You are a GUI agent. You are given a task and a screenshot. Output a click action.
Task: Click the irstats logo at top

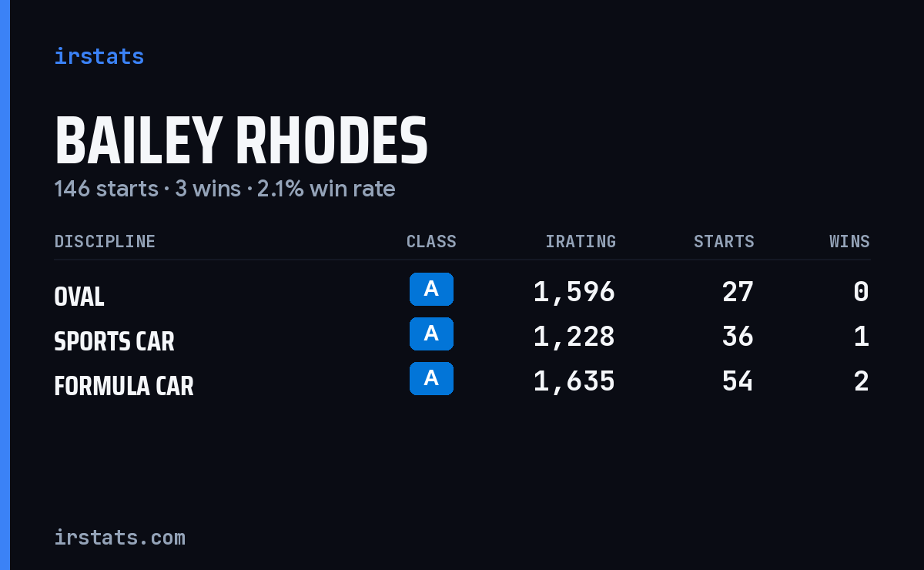coord(99,56)
